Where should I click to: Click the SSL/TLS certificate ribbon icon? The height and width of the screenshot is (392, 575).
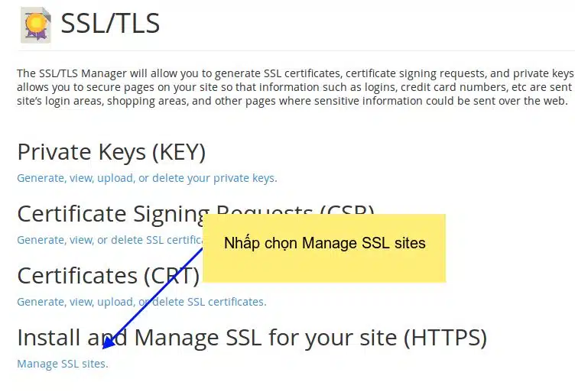(x=36, y=25)
